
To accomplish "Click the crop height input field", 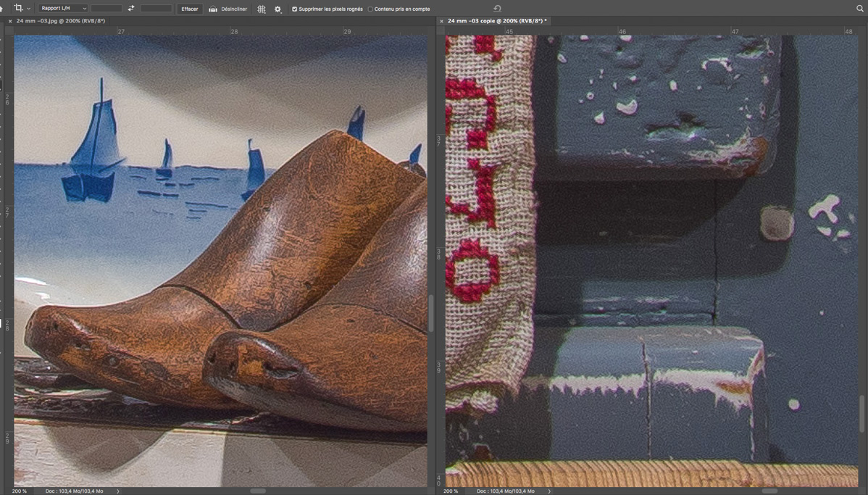I will 156,9.
